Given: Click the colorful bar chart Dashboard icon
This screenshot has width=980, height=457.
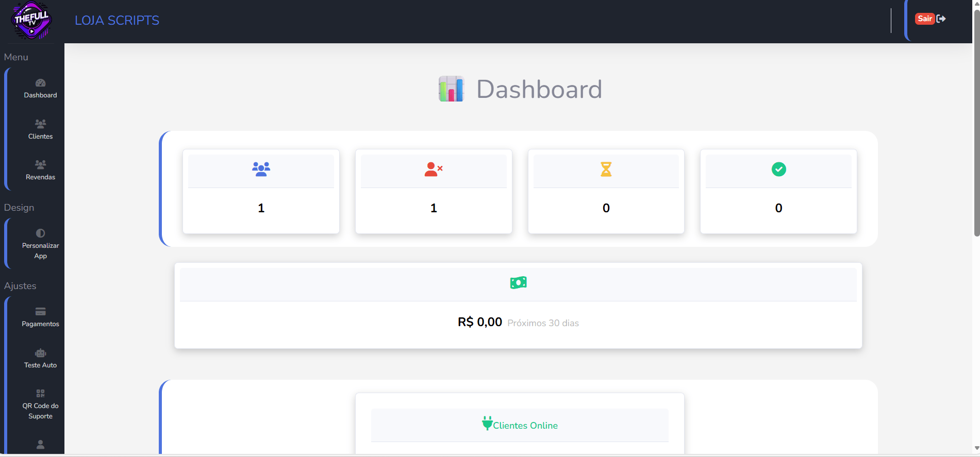Looking at the screenshot, I should coord(452,89).
